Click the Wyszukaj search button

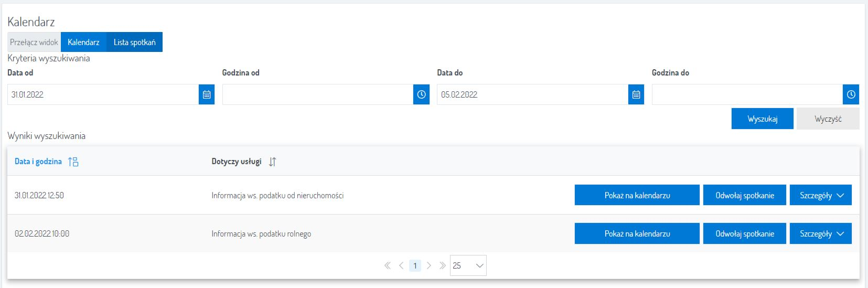point(762,119)
